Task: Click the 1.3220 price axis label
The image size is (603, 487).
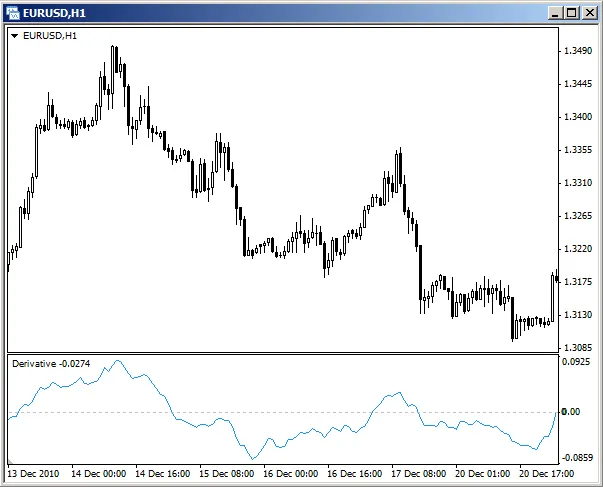Action: tap(578, 249)
